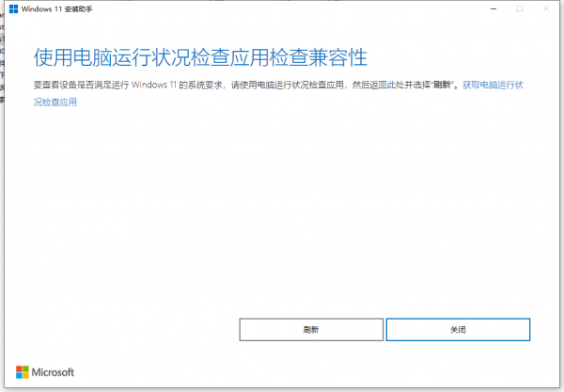Close the window with the X button
Screen dimensions: 564x392
[x=545, y=9]
